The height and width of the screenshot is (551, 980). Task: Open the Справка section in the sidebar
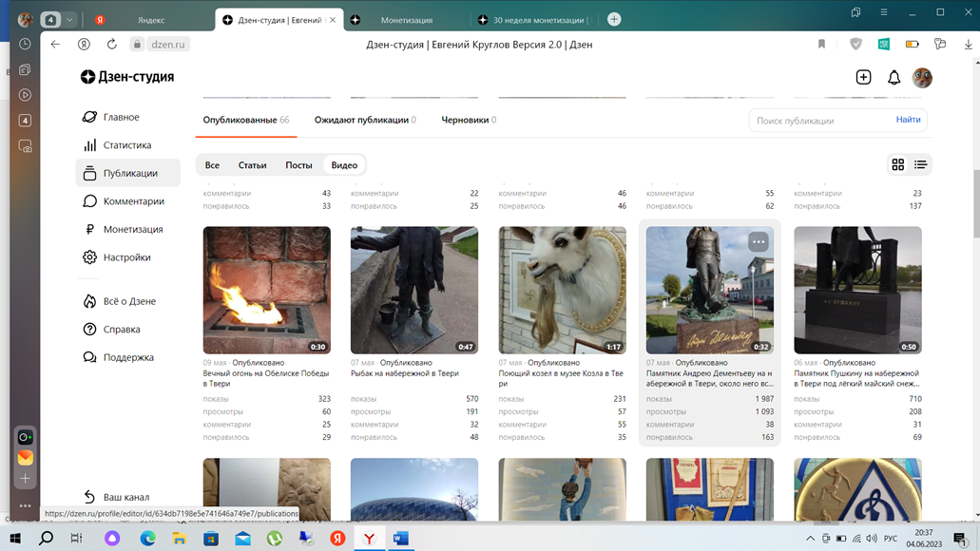pyautogui.click(x=121, y=329)
